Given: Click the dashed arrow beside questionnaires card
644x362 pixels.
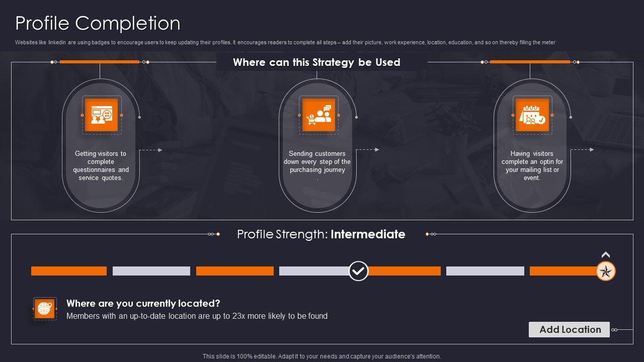Looking at the screenshot, I should pyautogui.click(x=150, y=150).
